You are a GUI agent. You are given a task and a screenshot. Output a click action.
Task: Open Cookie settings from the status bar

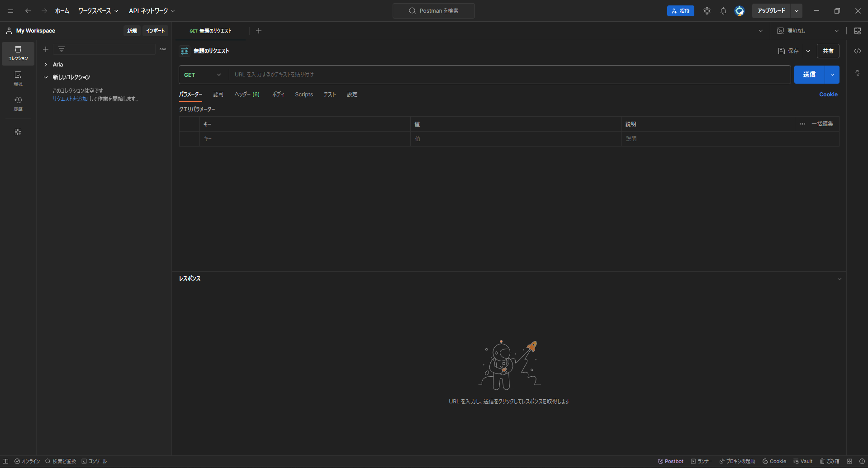774,461
